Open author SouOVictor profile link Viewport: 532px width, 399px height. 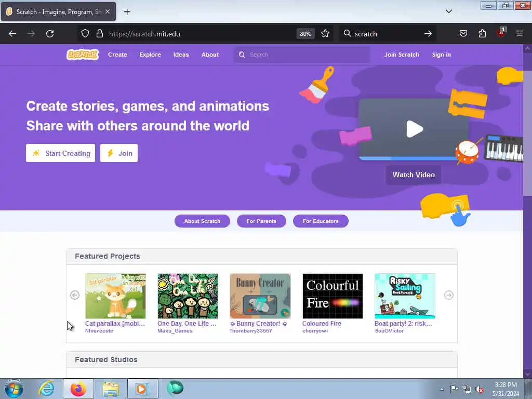pyautogui.click(x=389, y=331)
